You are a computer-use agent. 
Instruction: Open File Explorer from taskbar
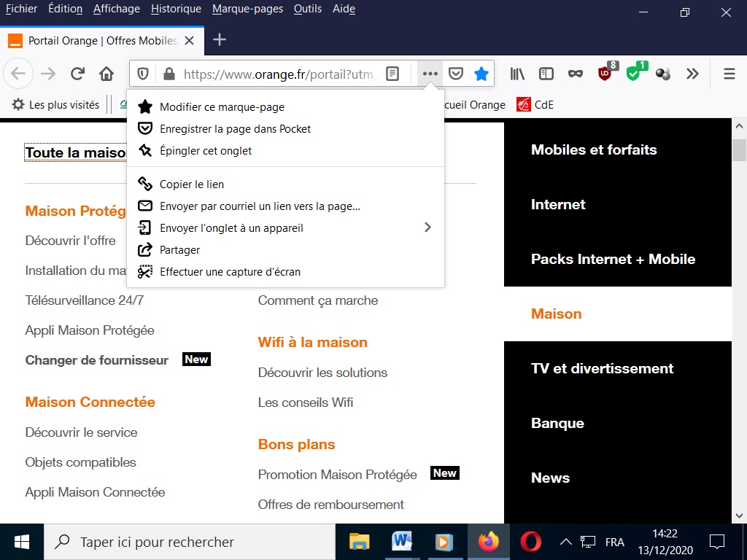[359, 542]
